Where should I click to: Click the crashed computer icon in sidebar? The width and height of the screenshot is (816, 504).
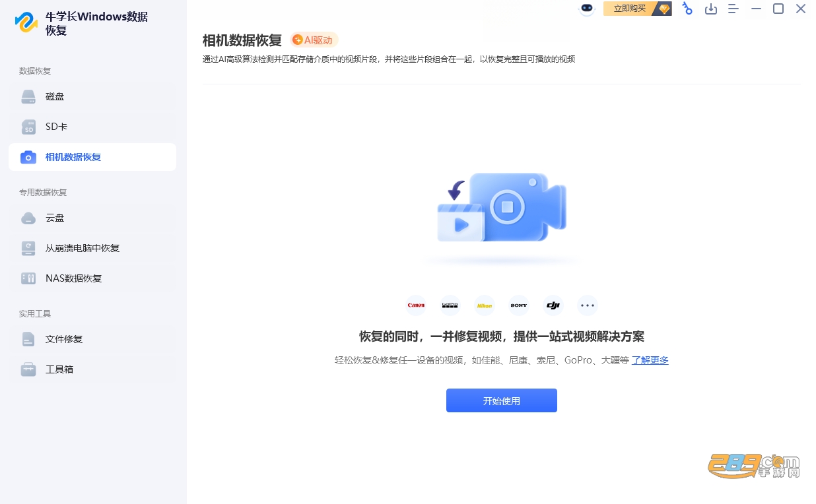click(x=28, y=248)
